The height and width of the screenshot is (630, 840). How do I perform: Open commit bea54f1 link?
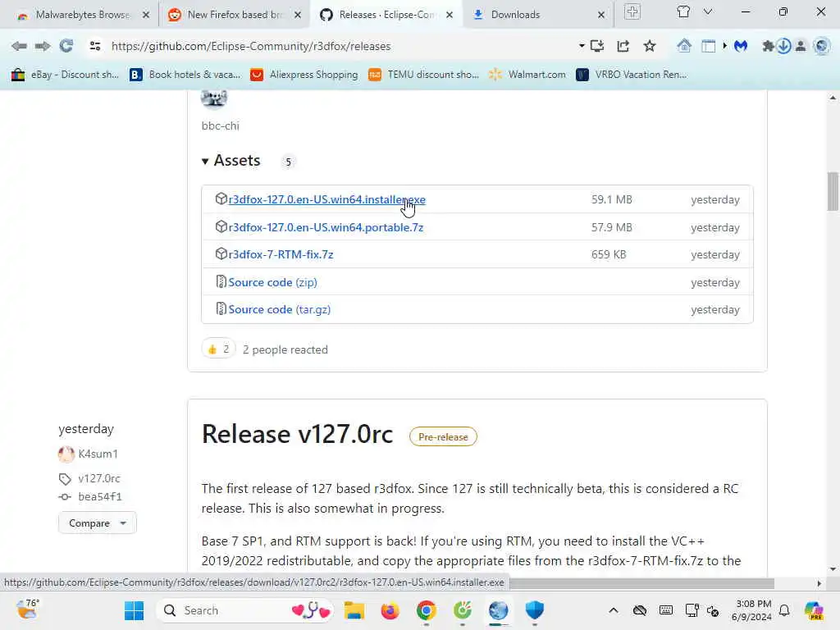point(99,496)
